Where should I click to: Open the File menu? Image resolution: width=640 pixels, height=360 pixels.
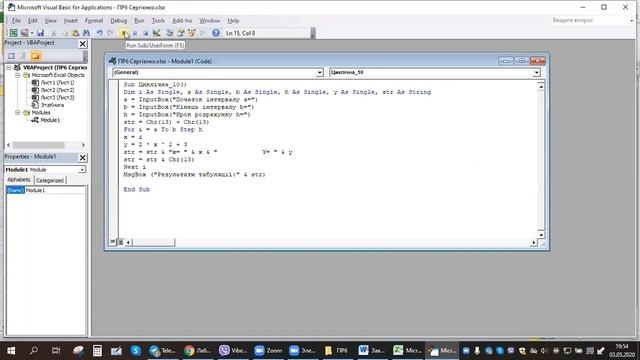click(16, 20)
